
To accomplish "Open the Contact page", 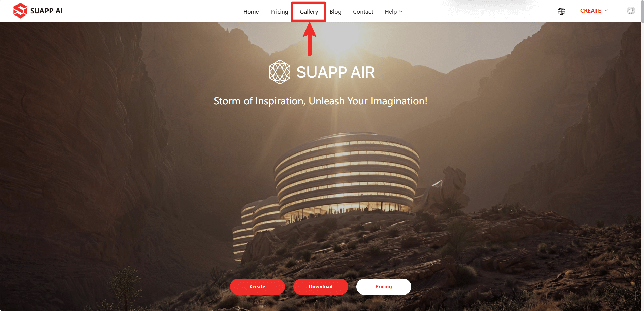I will (363, 12).
